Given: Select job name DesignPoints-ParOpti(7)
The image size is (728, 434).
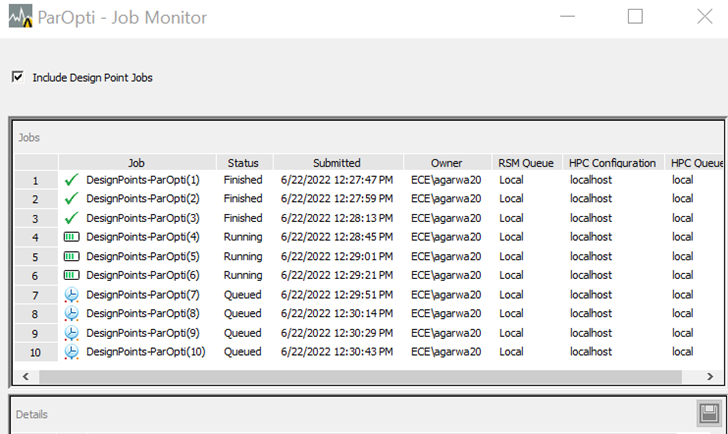Looking at the screenshot, I should [x=143, y=295].
